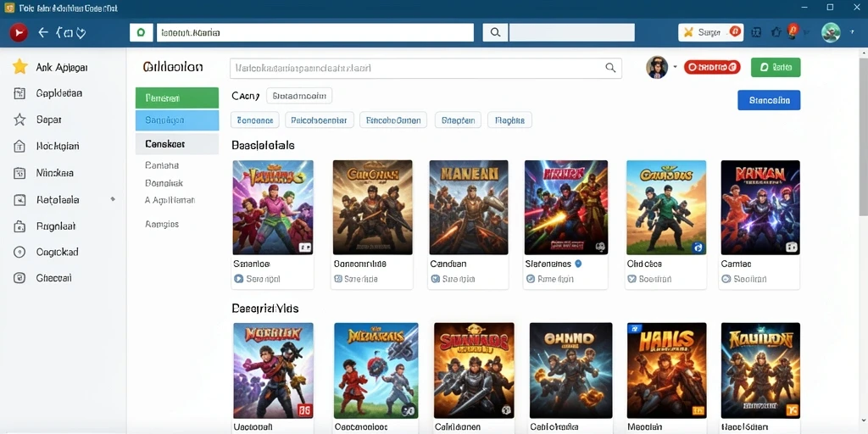Select the green highlighted category tab
The height and width of the screenshot is (434, 868).
(x=177, y=98)
